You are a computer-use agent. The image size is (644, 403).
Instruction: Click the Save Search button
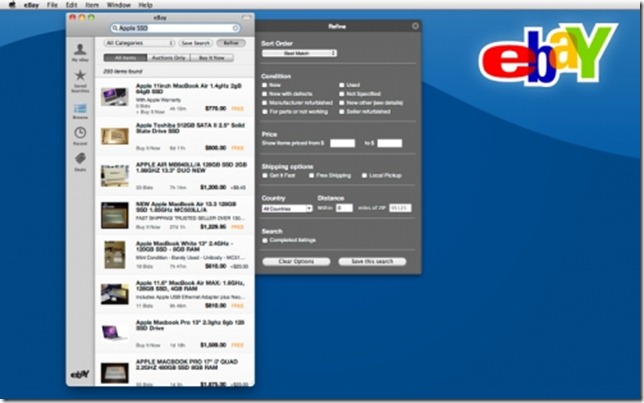196,43
